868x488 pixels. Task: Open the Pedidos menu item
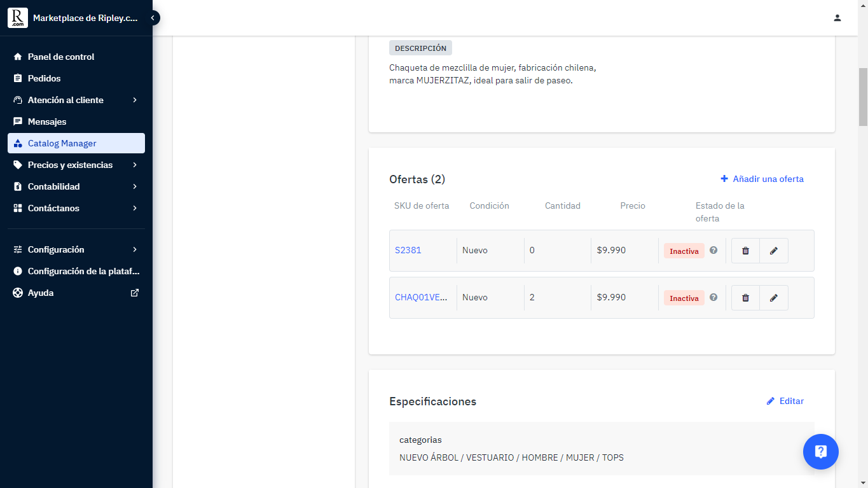[45, 78]
